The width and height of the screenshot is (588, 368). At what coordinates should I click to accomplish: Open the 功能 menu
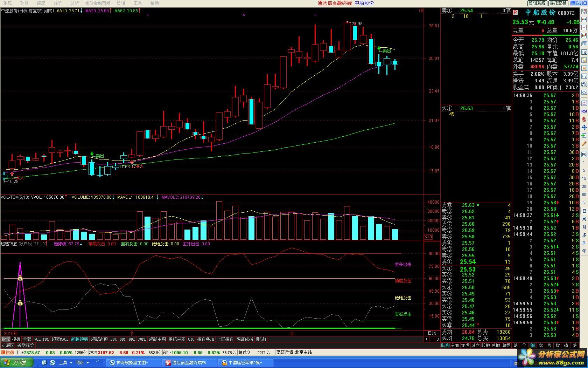coord(24,3)
